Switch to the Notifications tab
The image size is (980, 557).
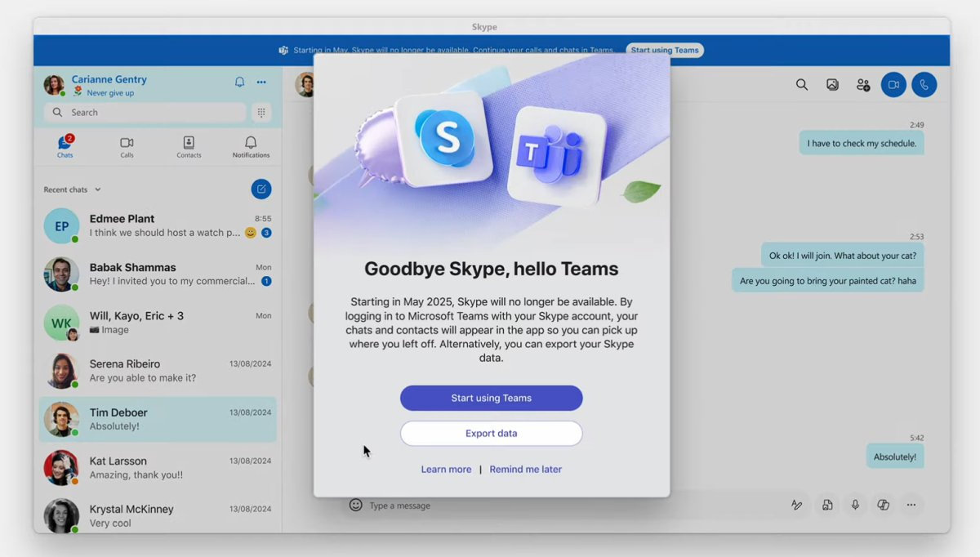point(251,147)
